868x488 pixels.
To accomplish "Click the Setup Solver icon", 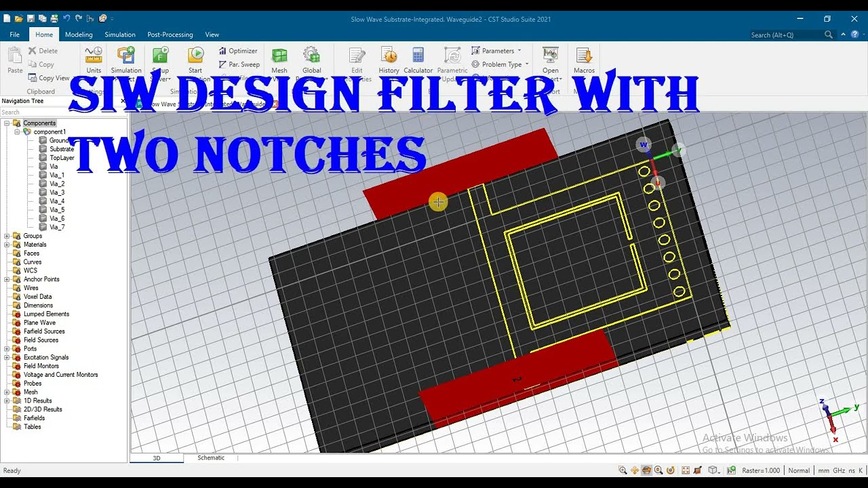I will [161, 56].
